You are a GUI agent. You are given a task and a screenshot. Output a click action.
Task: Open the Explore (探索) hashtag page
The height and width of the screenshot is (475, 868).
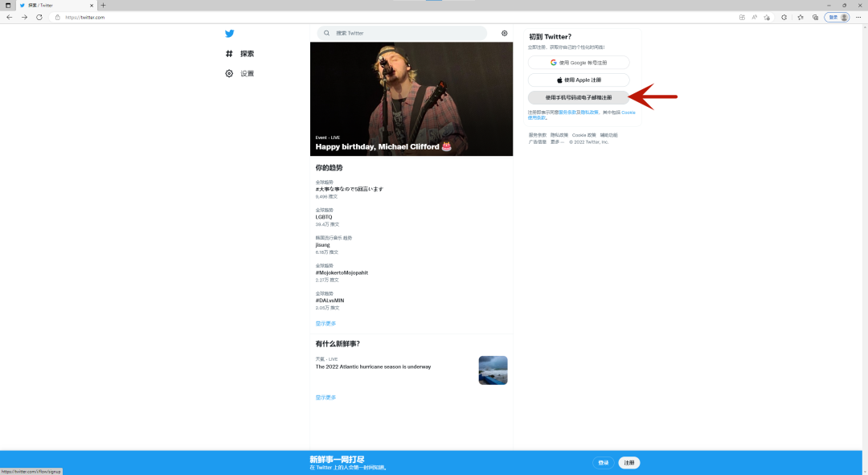[x=240, y=54]
